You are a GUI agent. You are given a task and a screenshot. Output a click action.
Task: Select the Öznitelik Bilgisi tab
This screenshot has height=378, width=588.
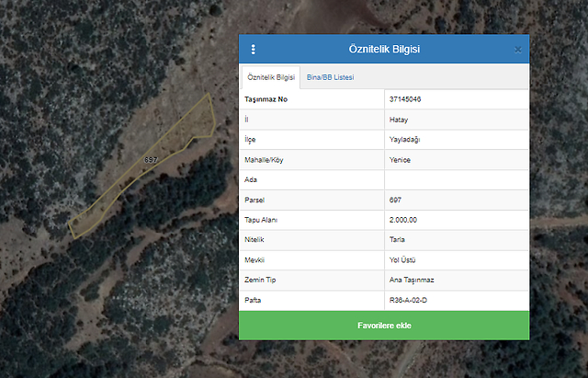[271, 77]
